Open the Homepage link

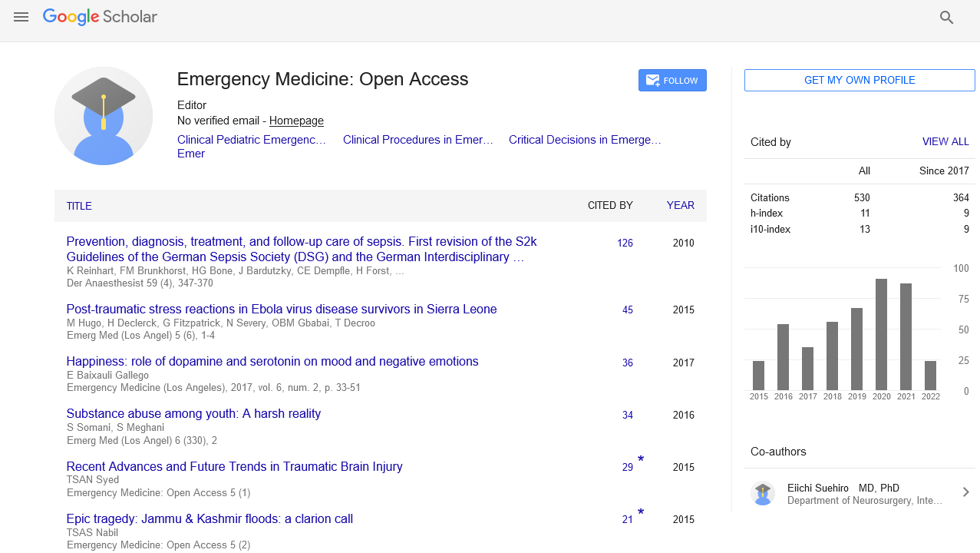296,121
